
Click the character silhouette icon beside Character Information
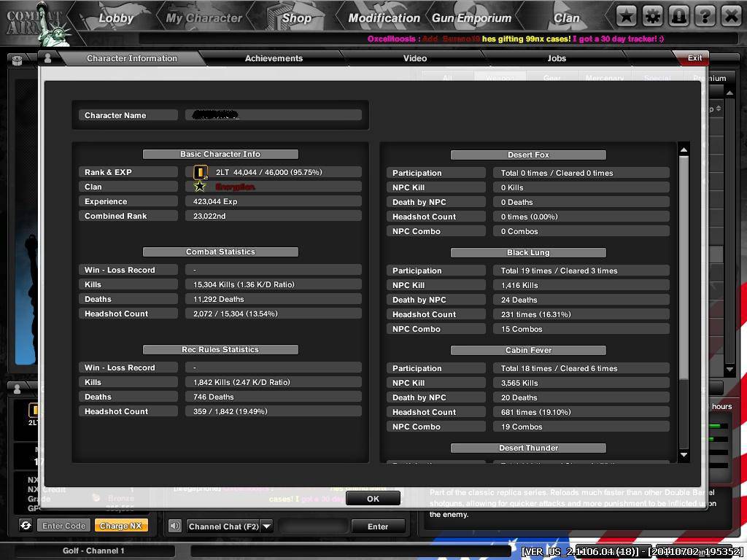pyautogui.click(x=47, y=58)
